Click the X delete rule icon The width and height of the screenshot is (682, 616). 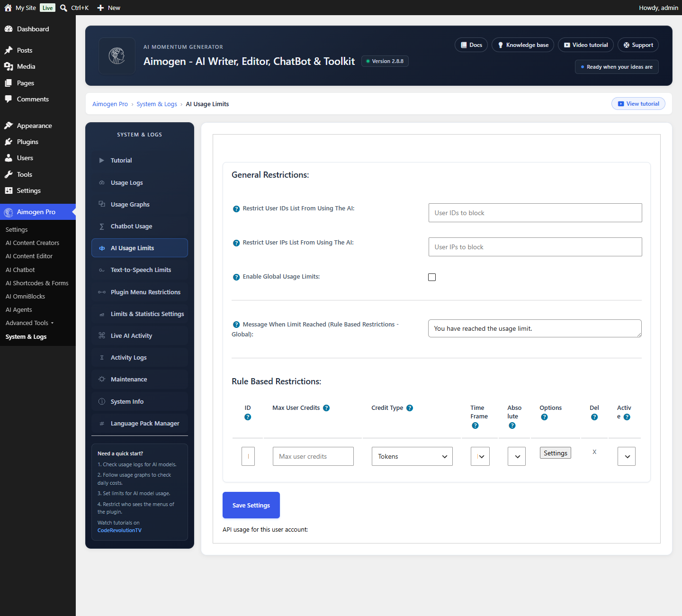[594, 452]
